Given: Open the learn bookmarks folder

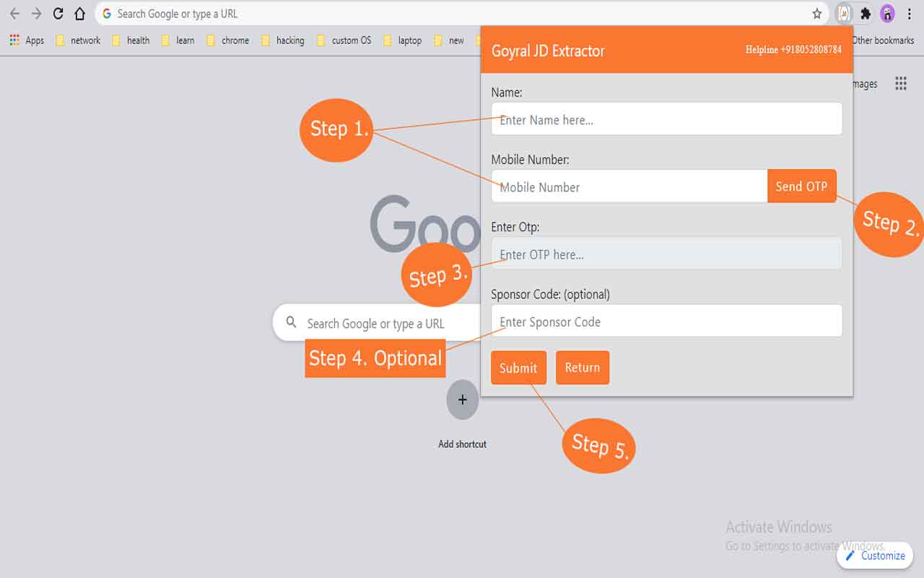Looking at the screenshot, I should 178,40.
